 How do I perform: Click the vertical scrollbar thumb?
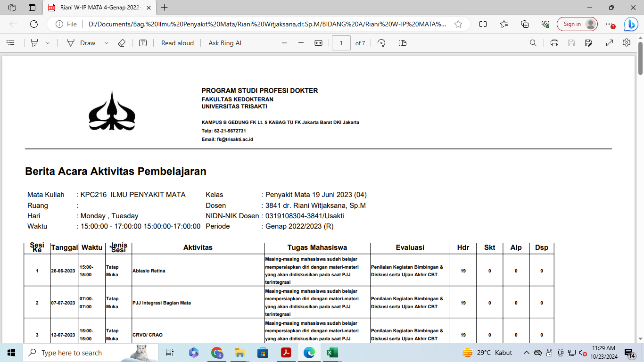click(x=641, y=58)
